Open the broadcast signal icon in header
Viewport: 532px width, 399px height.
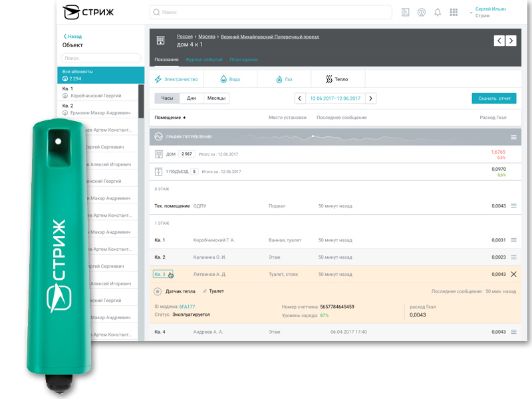tap(422, 13)
